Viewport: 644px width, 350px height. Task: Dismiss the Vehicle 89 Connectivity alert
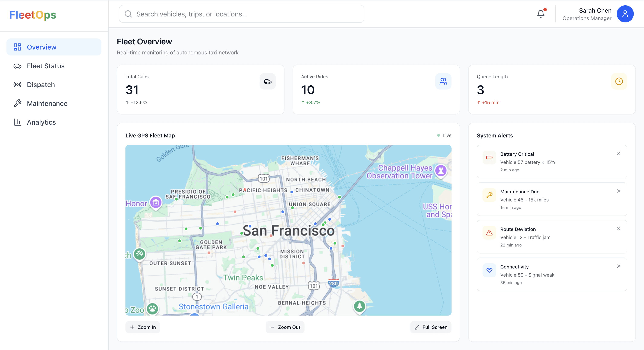click(619, 266)
